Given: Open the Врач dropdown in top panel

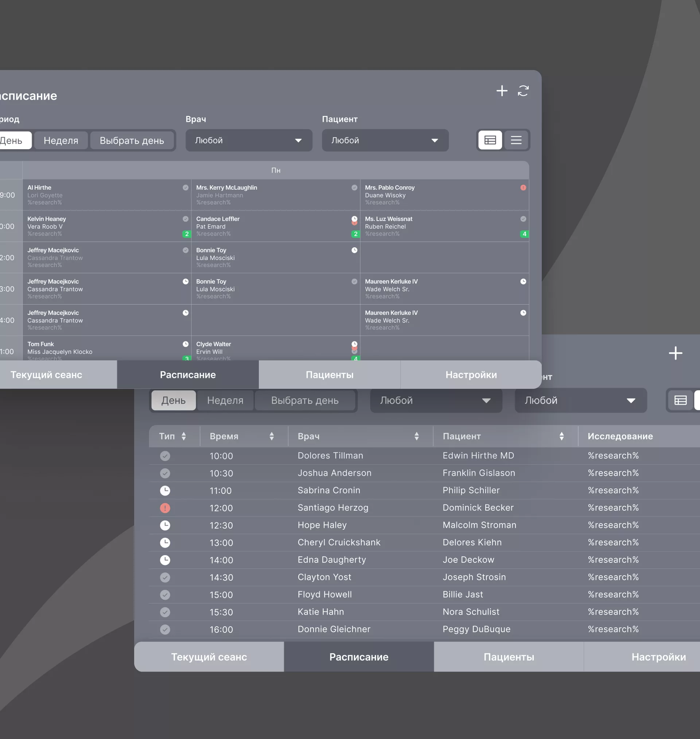Looking at the screenshot, I should pos(249,140).
